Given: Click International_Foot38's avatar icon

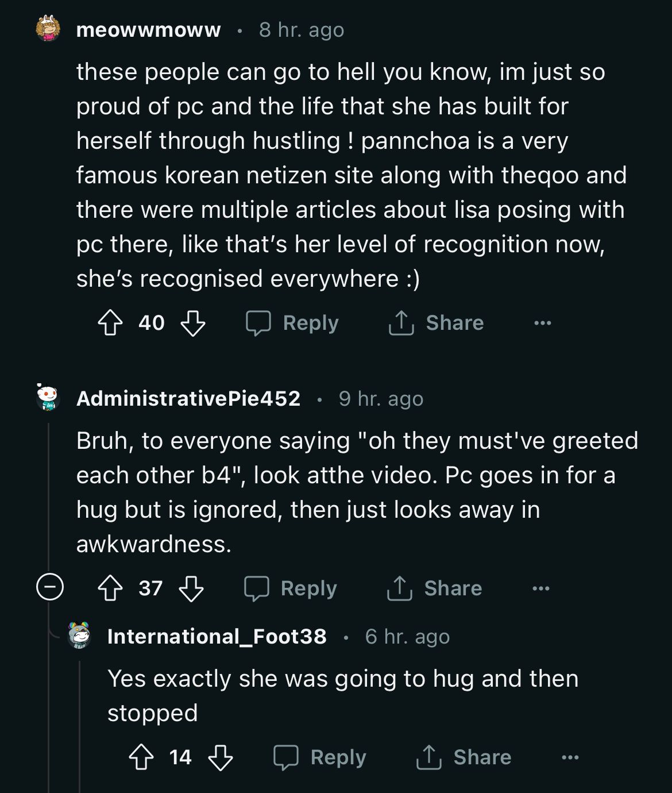Looking at the screenshot, I should tap(79, 636).
